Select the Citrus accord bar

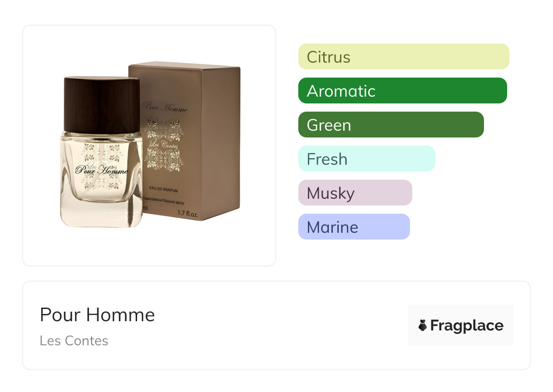tap(403, 57)
